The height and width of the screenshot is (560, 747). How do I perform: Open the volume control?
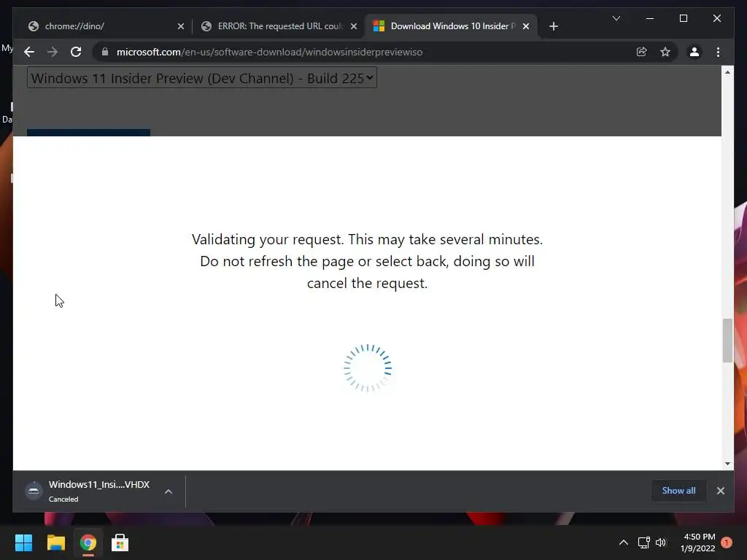(x=661, y=542)
